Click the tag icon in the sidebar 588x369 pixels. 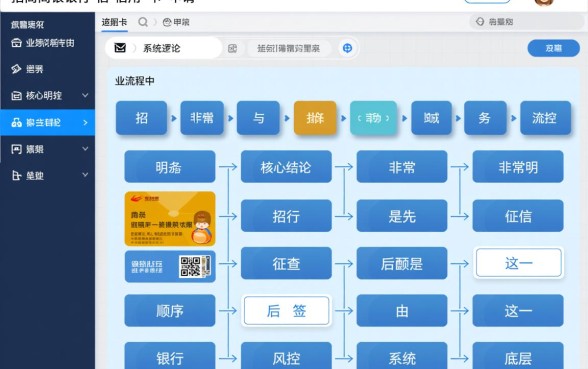pyautogui.click(x=16, y=69)
